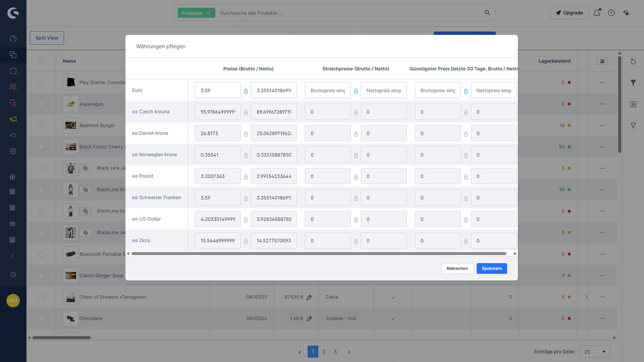Check the Chocolate row checkbox
Screen dimensions: 644x362
tap(41, 318)
